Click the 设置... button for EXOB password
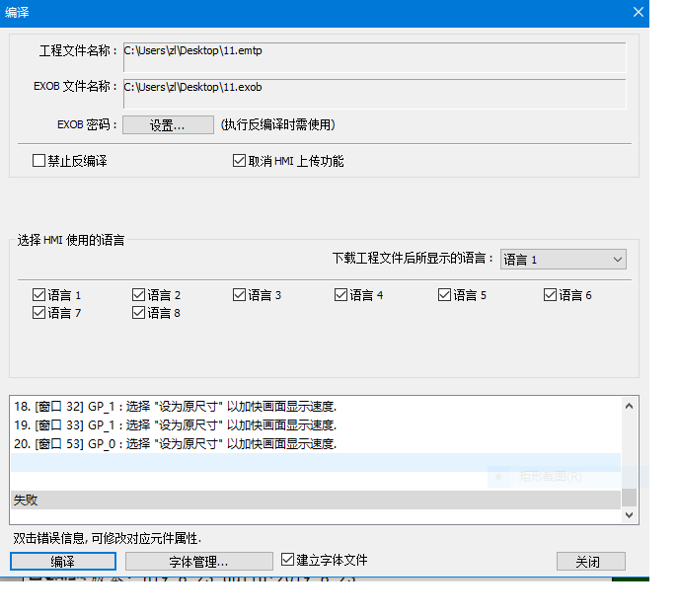The image size is (679, 616). 167,125
